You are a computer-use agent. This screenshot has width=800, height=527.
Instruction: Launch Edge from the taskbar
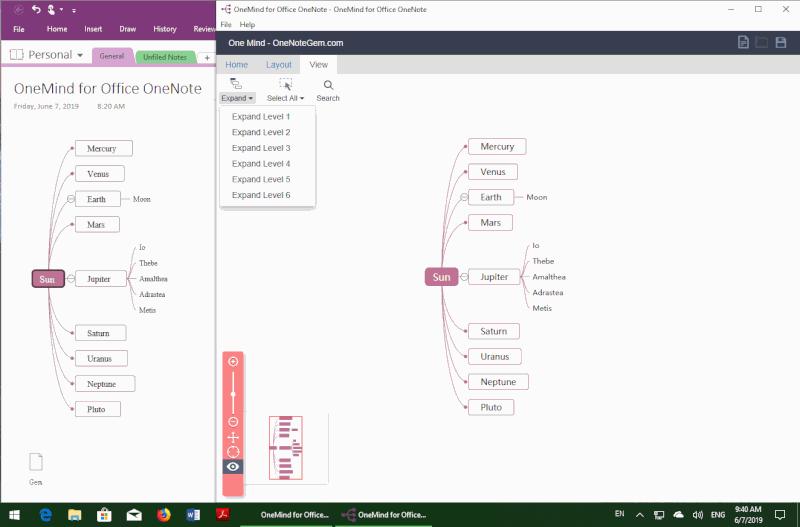click(x=45, y=515)
